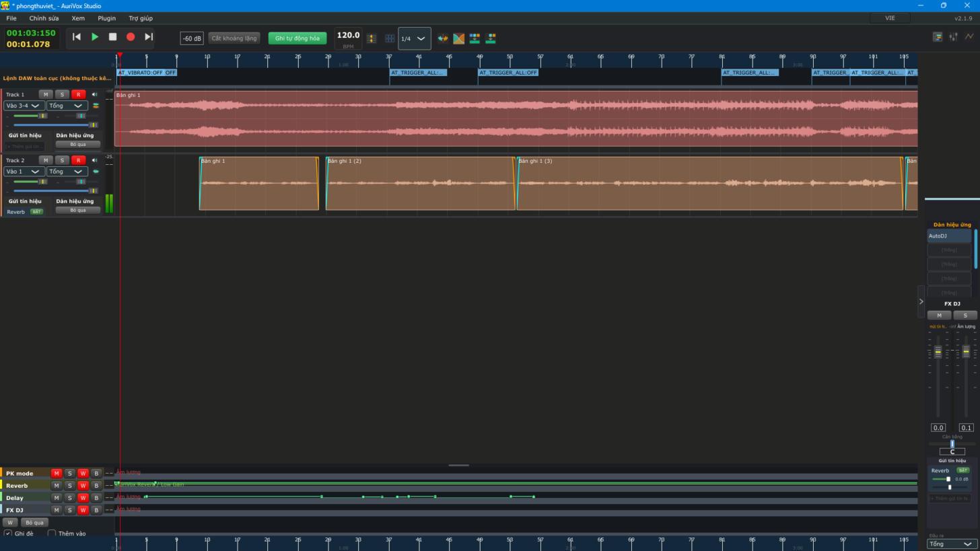Start playback with the green play button

pos(95,37)
